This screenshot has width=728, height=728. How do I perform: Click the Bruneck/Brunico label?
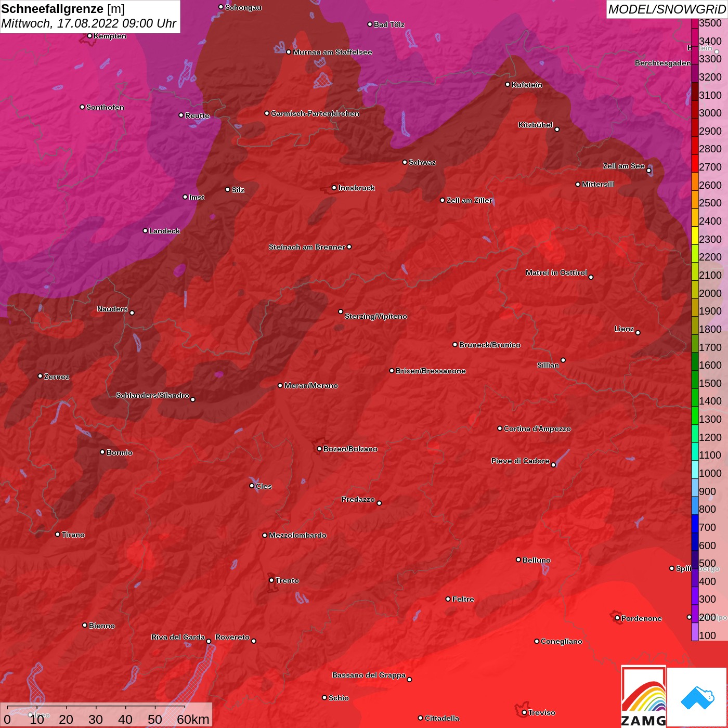click(490, 345)
